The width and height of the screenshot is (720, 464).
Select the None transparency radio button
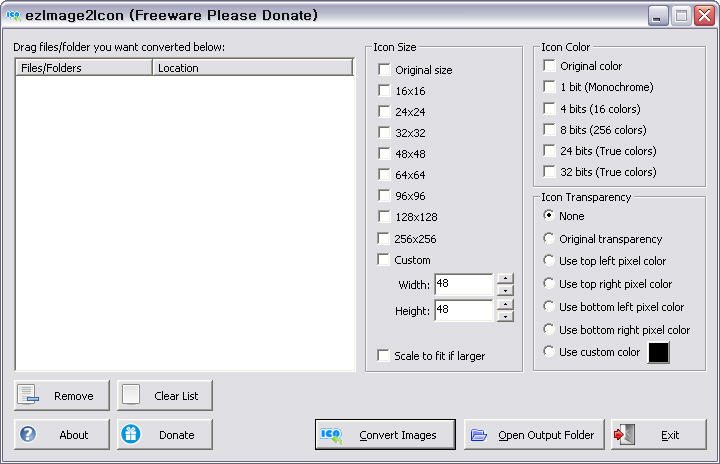548,215
